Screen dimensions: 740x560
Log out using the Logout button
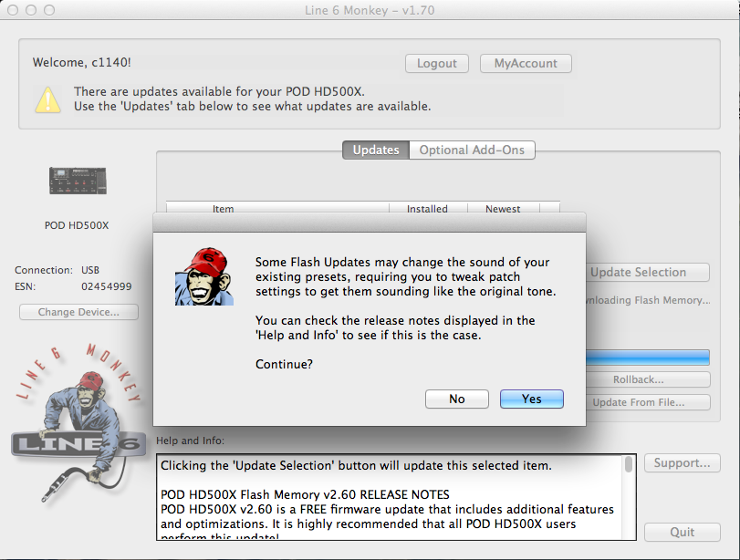coord(437,63)
